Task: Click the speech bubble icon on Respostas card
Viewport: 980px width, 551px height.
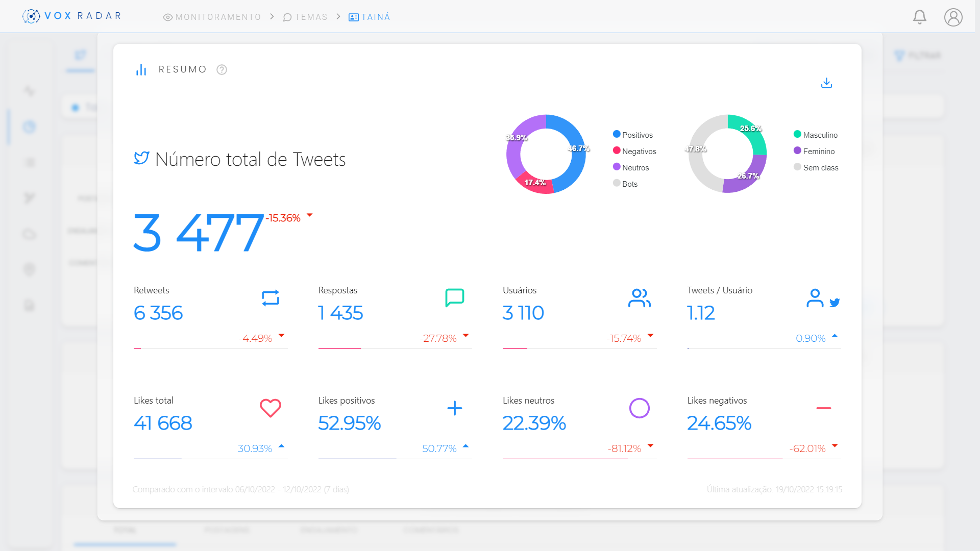Action: click(x=455, y=298)
